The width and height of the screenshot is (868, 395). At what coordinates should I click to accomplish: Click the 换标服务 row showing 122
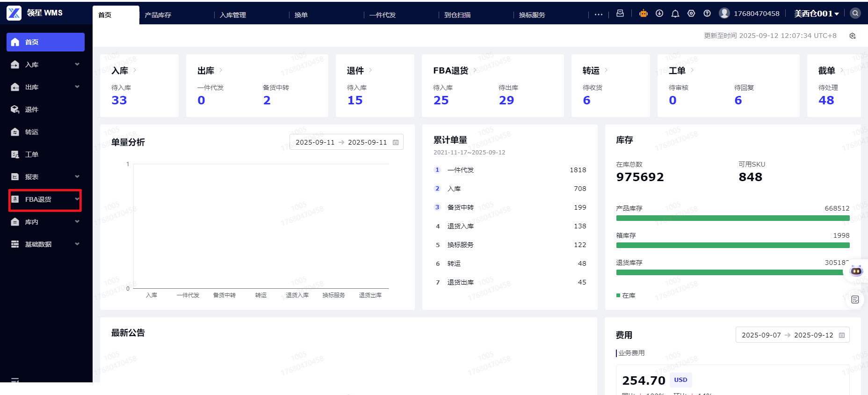[x=510, y=245]
